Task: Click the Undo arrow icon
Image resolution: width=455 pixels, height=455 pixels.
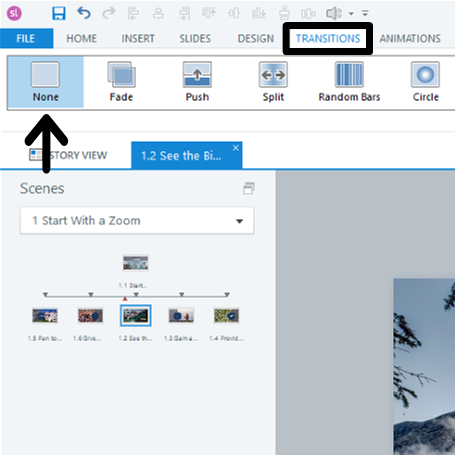Action: click(84, 13)
